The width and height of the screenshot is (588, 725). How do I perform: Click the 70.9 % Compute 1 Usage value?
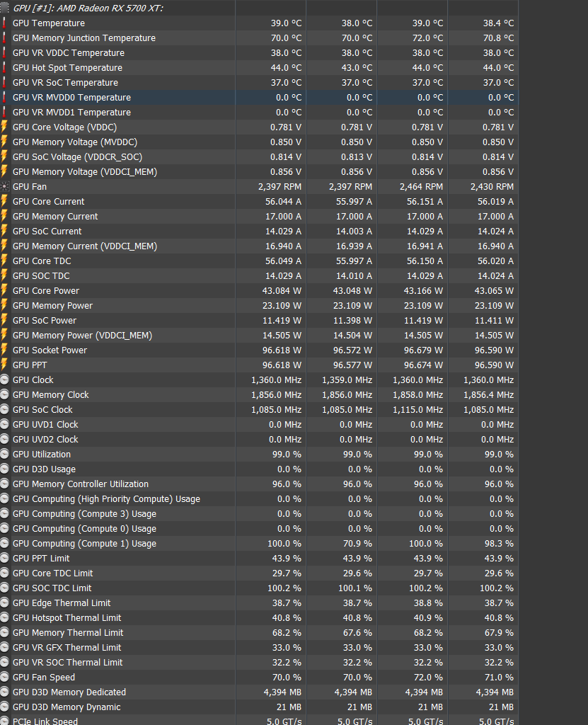[357, 543]
